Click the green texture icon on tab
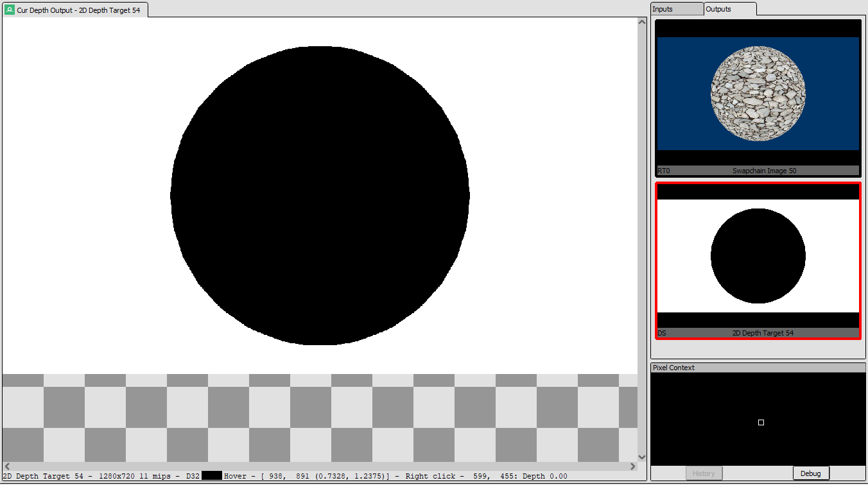 [x=10, y=10]
